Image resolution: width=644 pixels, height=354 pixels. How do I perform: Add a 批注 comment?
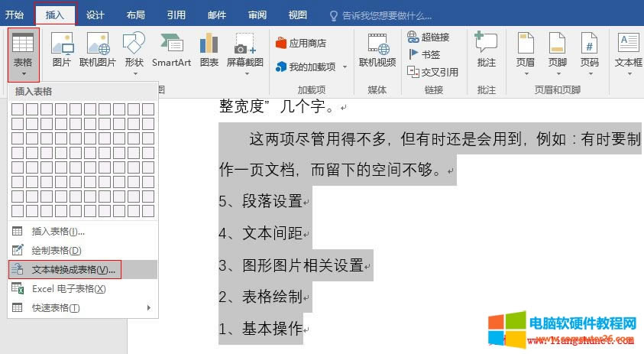[487, 50]
